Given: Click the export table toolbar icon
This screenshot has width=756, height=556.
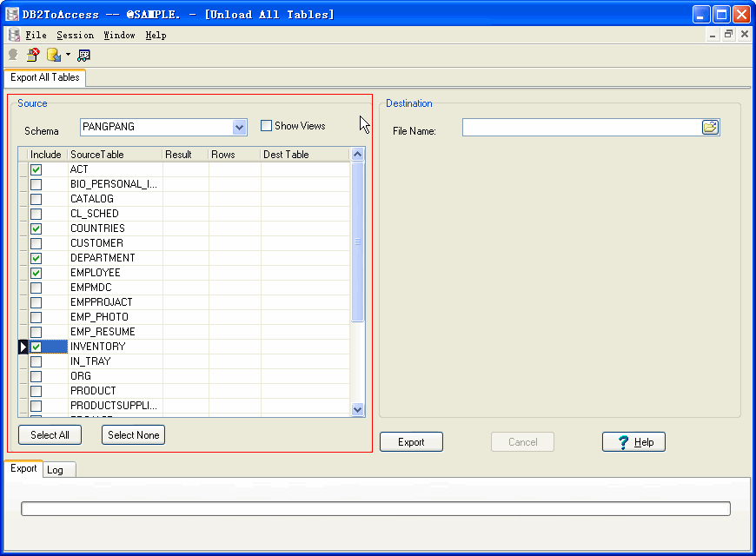Looking at the screenshot, I should coord(54,55).
